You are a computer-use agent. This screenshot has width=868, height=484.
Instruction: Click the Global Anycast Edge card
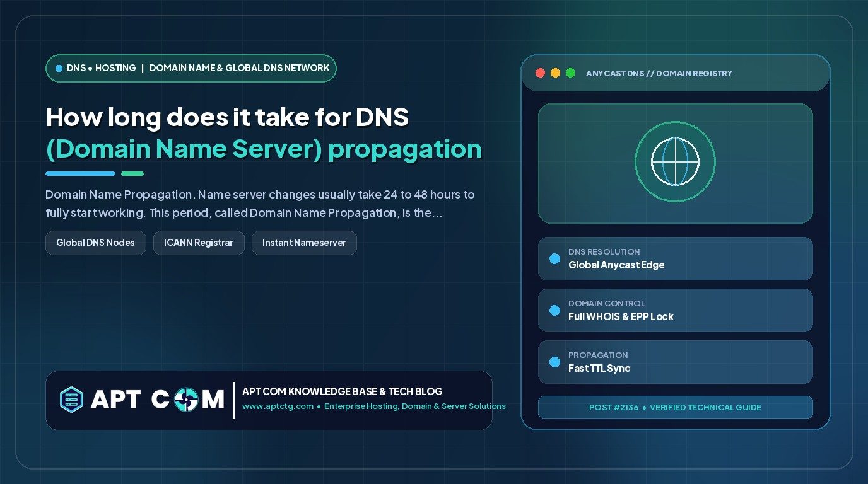[x=675, y=258]
